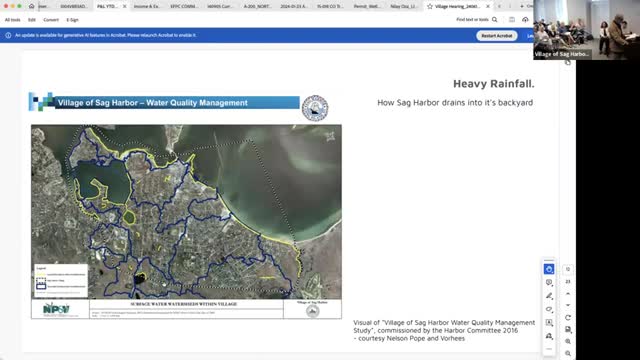This screenshot has width=640, height=360.
Task: Click the new tab plus button
Action: tap(522, 6)
